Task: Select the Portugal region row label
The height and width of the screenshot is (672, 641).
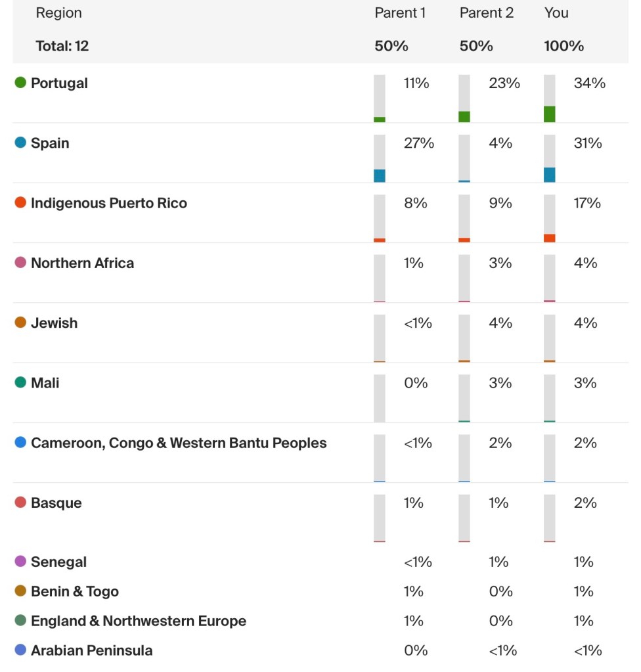Action: click(x=59, y=83)
